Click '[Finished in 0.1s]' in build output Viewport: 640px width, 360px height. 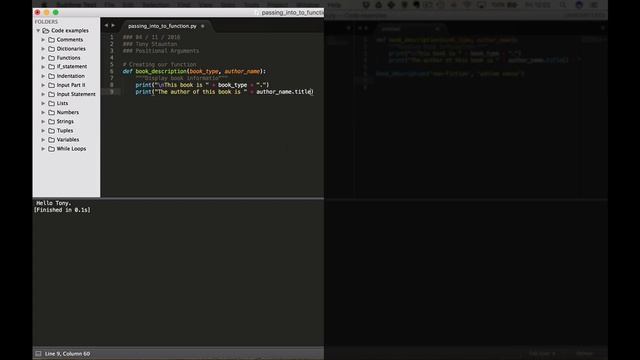pos(62,210)
